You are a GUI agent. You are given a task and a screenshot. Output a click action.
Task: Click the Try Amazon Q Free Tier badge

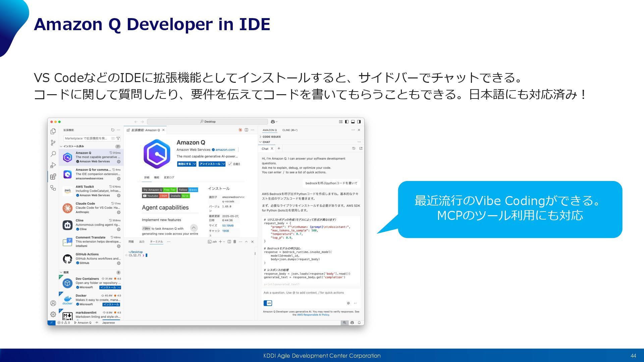(159, 190)
